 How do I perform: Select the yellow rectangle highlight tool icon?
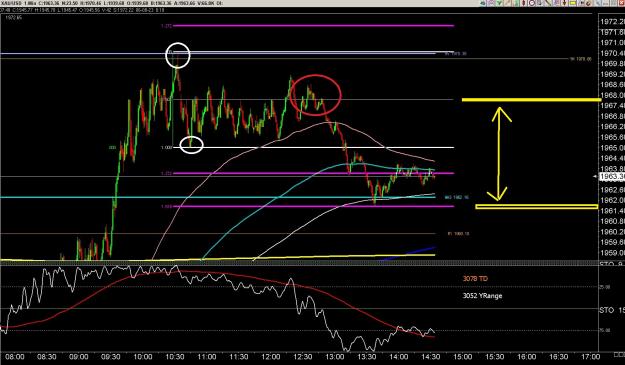[x=573, y=3]
